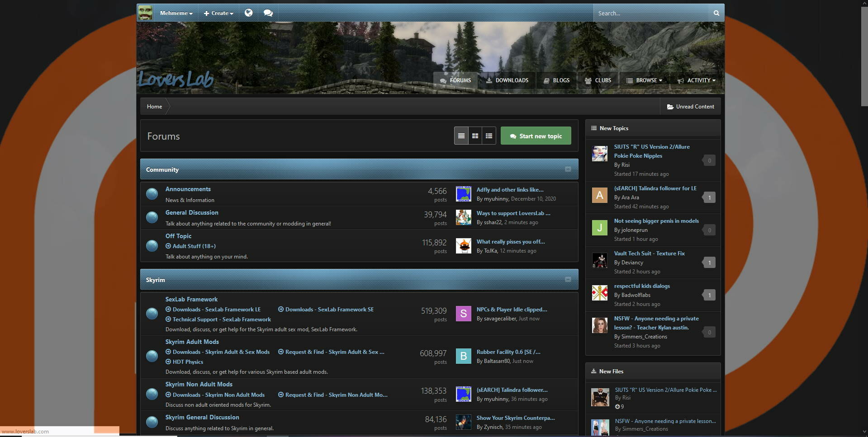This screenshot has width=868, height=437.
Task: Go to the Forums tab
Action: coord(455,80)
